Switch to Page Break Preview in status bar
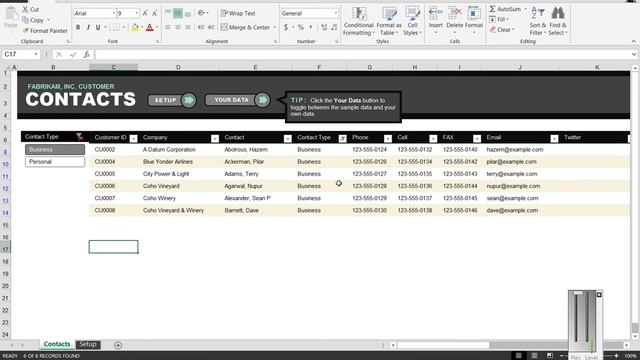Image resolution: width=640 pixels, height=360 pixels. coord(550,356)
